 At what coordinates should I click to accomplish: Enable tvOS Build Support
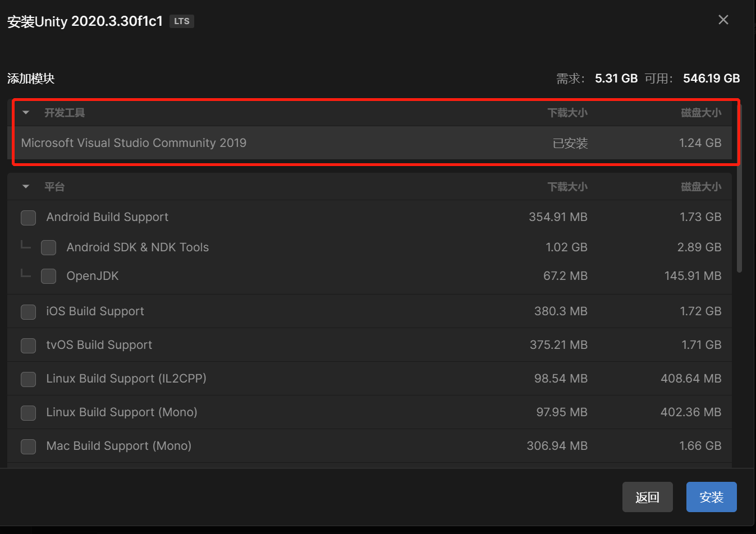click(x=29, y=346)
